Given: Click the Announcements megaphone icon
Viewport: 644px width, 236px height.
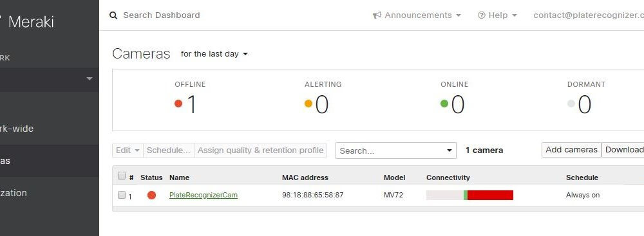Looking at the screenshot, I should pyautogui.click(x=377, y=15).
